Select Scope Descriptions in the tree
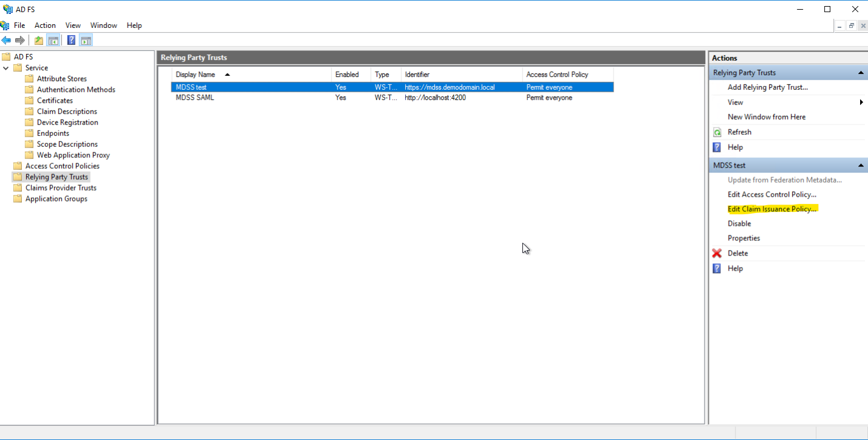 67,144
